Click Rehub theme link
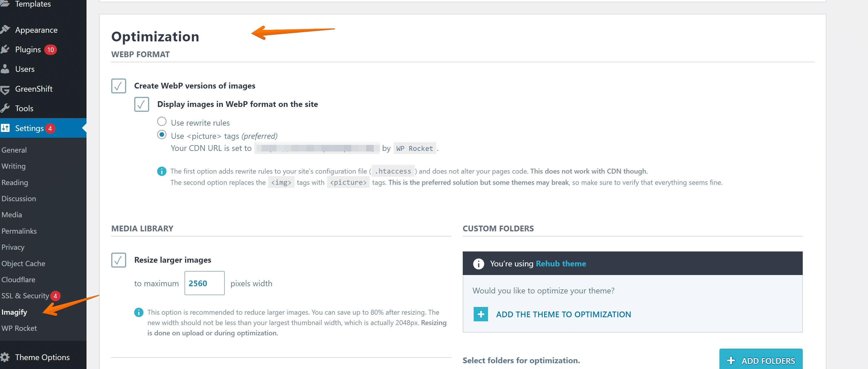Image resolution: width=868 pixels, height=369 pixels. 561,263
